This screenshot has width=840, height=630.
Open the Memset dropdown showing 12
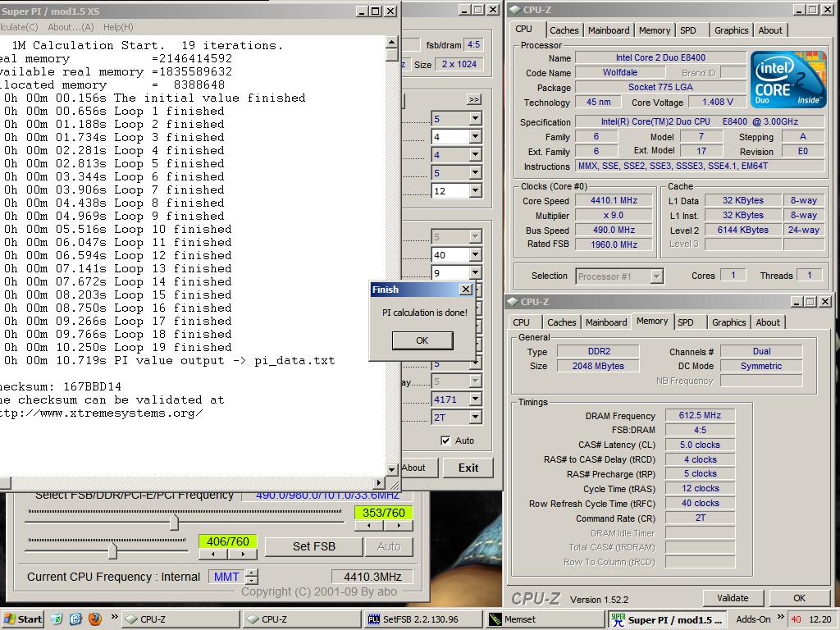click(x=475, y=190)
